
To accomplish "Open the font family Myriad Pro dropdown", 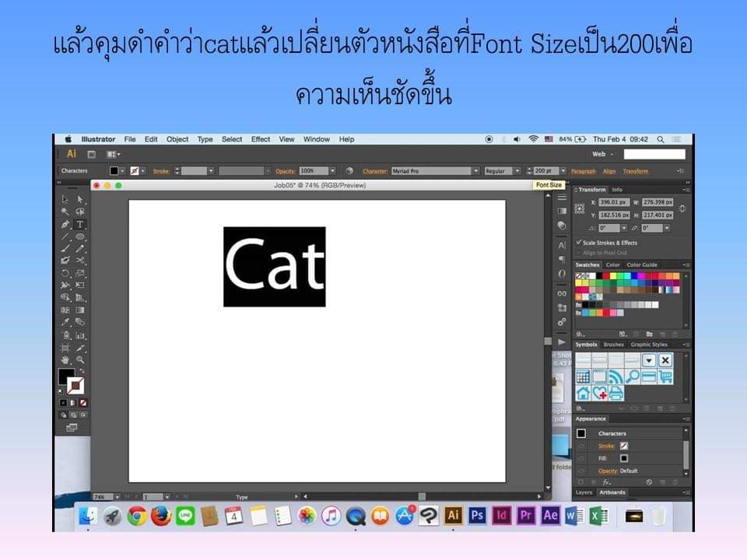I will 475,171.
